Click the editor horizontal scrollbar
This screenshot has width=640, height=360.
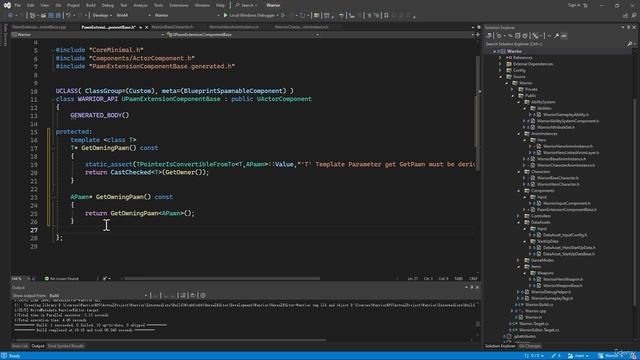point(222,279)
